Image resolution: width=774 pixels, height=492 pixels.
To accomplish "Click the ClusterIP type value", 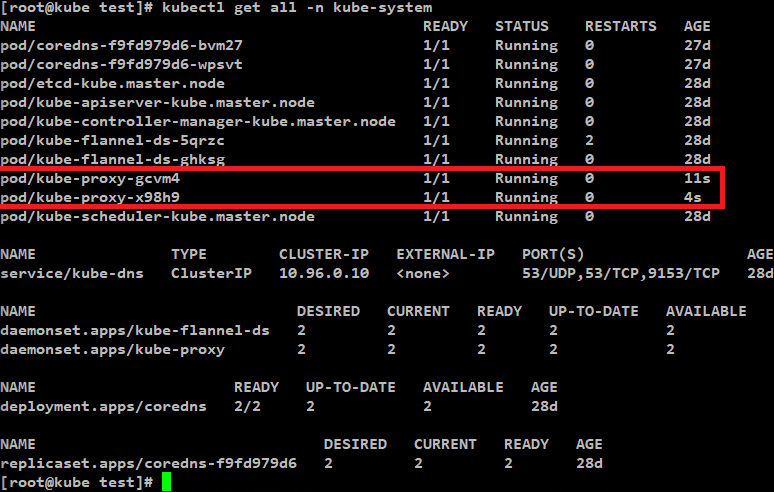I will (211, 273).
